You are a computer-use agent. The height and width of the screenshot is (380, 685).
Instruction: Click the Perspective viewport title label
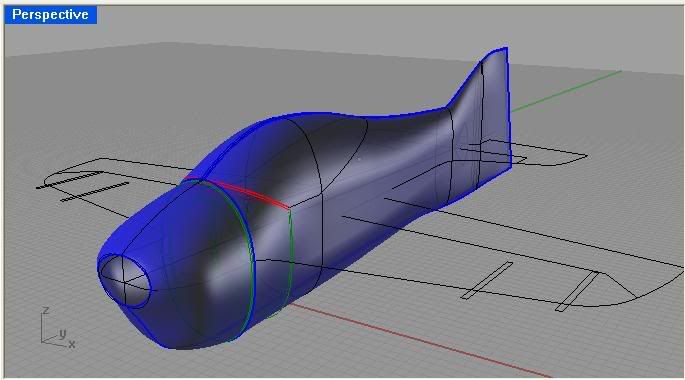point(50,15)
